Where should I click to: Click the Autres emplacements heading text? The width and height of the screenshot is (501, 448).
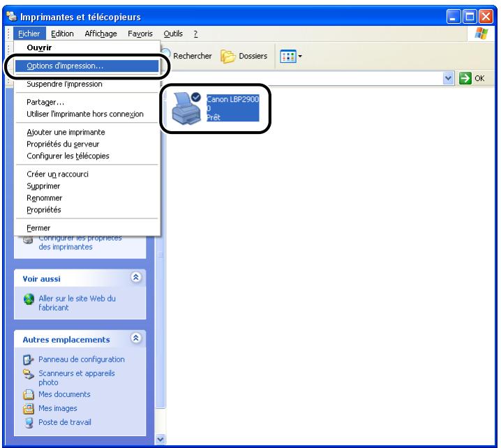coord(66,340)
